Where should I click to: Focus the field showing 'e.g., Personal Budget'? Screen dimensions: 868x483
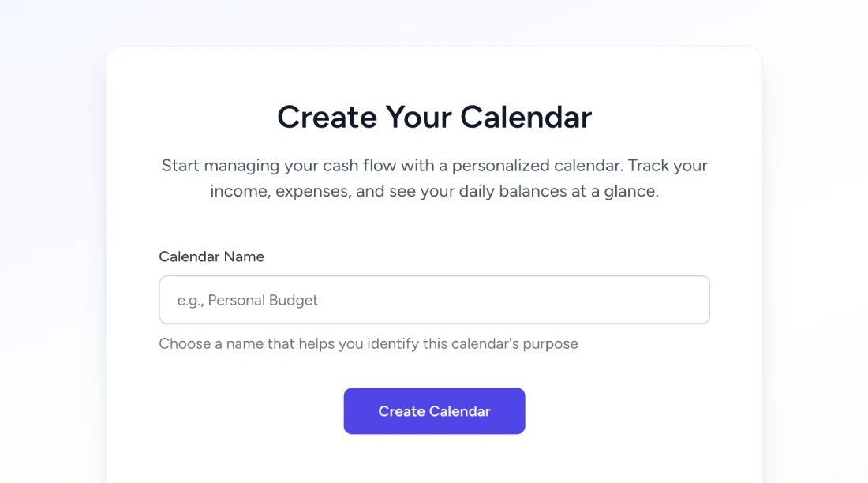coord(434,300)
